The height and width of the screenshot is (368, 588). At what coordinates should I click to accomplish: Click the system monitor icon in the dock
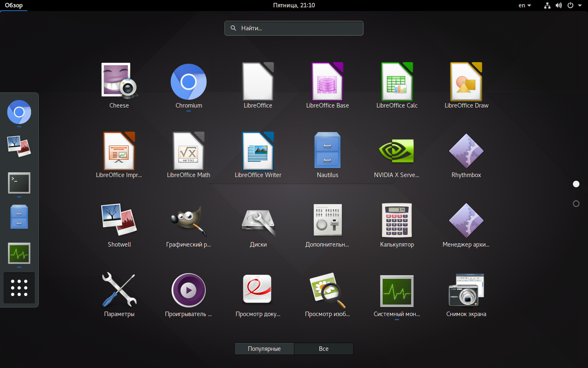[19, 254]
